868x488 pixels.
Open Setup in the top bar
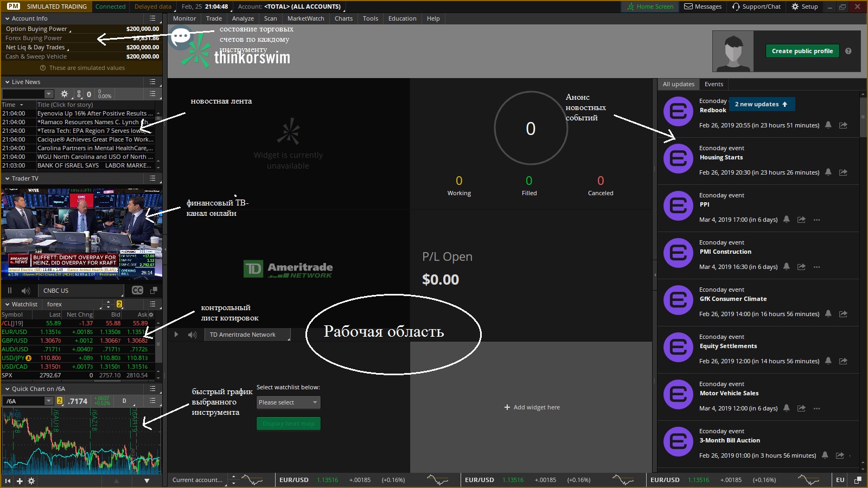tap(805, 7)
